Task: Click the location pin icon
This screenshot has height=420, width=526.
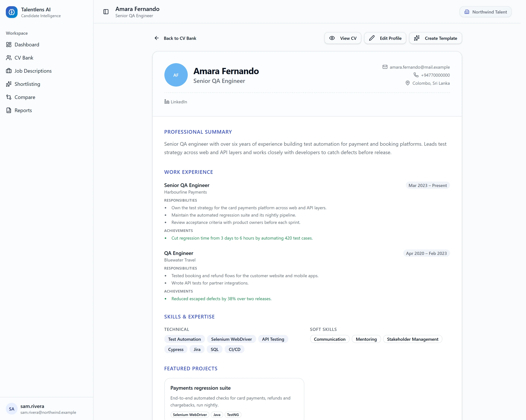Action: point(407,83)
